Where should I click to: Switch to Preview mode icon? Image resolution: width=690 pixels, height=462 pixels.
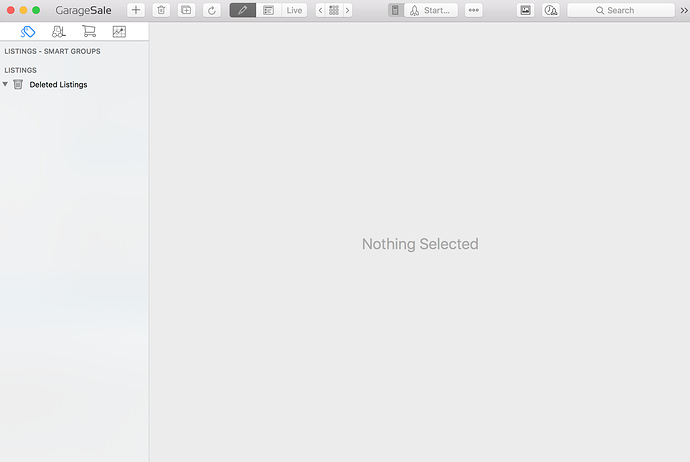click(268, 10)
